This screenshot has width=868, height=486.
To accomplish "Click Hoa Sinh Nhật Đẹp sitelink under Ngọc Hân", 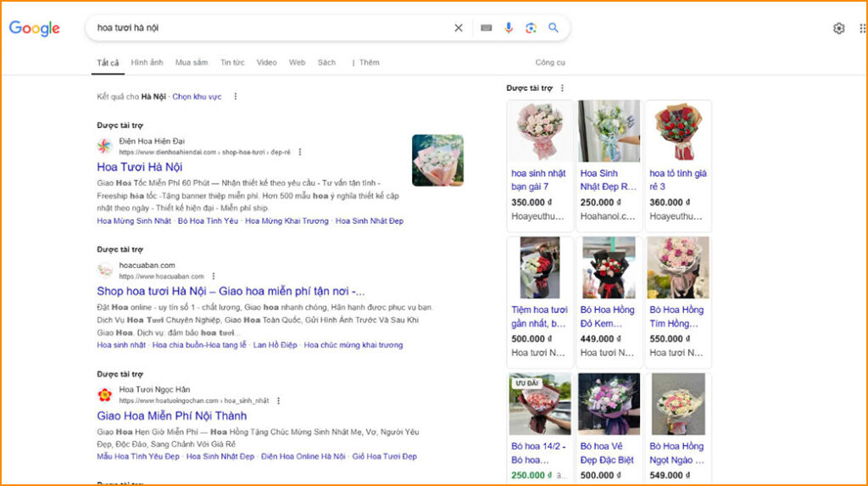I will tap(220, 456).
